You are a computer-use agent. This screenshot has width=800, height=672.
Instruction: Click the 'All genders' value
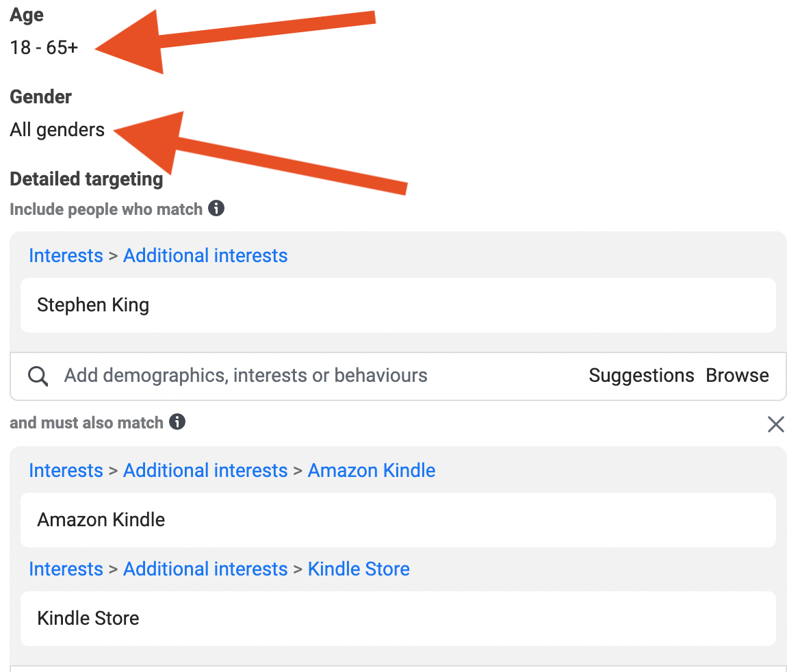(57, 130)
